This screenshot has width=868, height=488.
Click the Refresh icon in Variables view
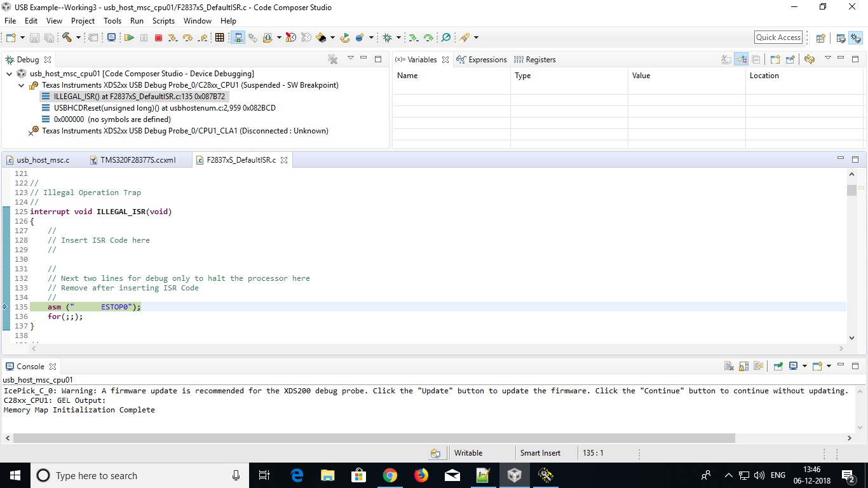pyautogui.click(x=809, y=59)
